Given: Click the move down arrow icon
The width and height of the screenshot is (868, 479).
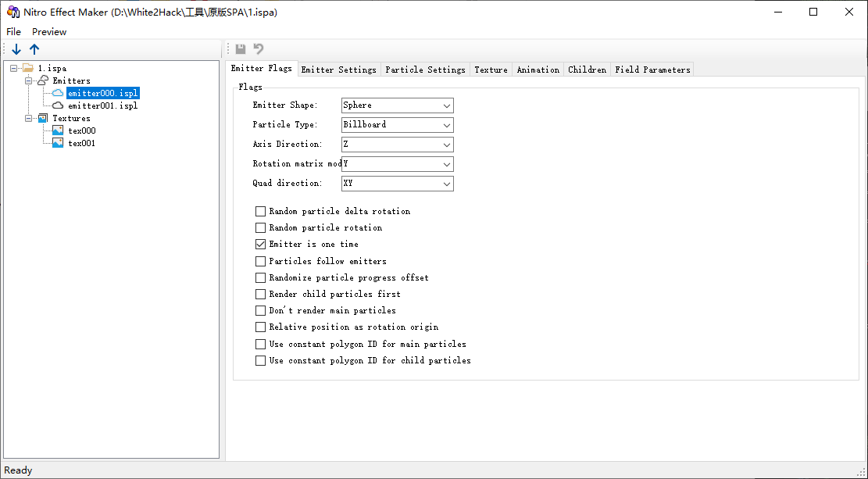Looking at the screenshot, I should 16,49.
